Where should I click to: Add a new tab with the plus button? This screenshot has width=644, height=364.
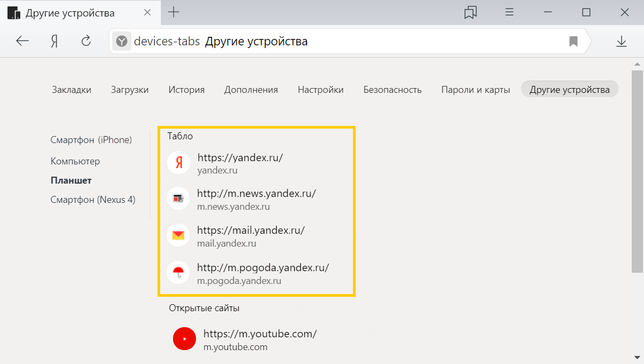tap(174, 12)
